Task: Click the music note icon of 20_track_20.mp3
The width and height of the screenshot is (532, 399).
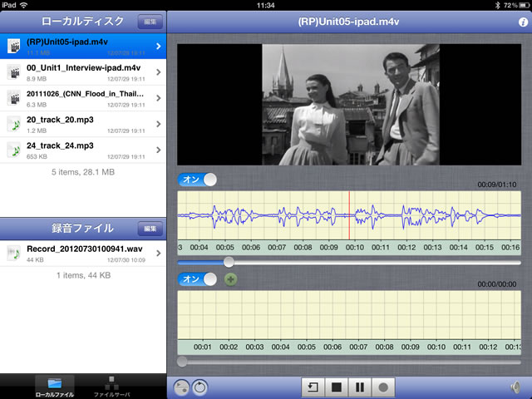Action: (x=13, y=124)
